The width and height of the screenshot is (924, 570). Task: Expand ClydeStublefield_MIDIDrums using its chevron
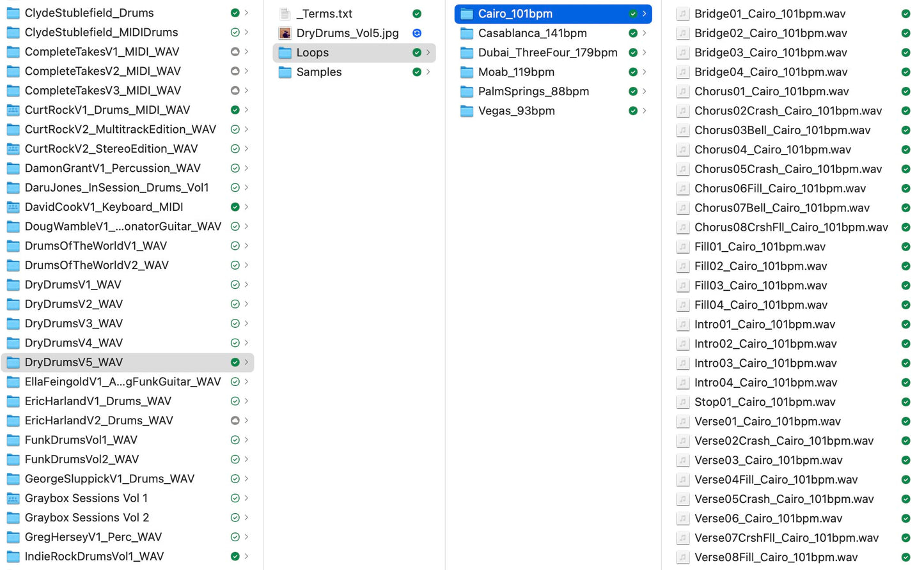pos(246,32)
